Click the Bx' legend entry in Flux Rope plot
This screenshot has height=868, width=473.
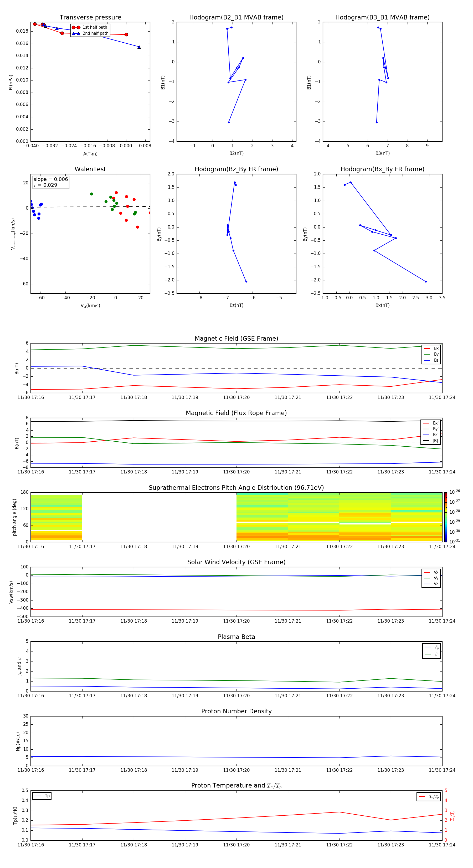click(x=431, y=423)
